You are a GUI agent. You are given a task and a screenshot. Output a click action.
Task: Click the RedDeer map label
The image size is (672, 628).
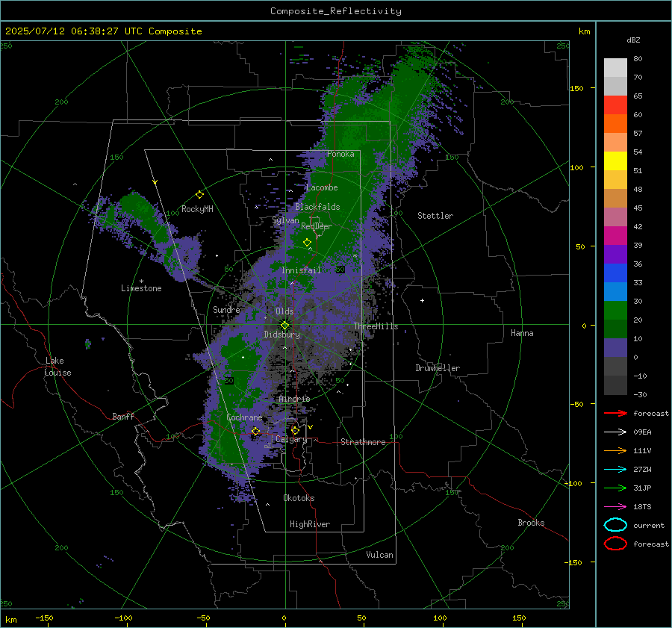pyautogui.click(x=317, y=226)
